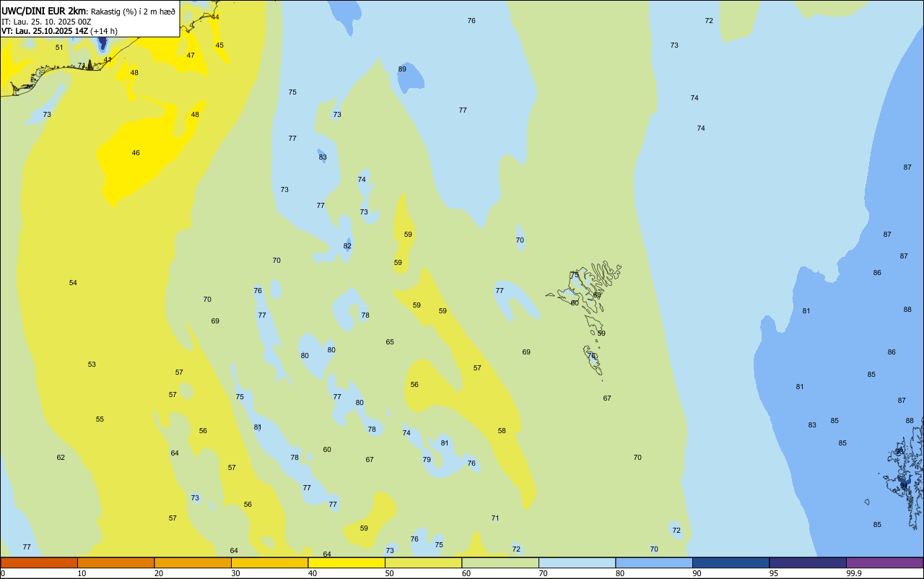Screen dimensions: 924x579
Task: Pick the 60–70 % light green legend swatch
Action: pyautogui.click(x=500, y=562)
